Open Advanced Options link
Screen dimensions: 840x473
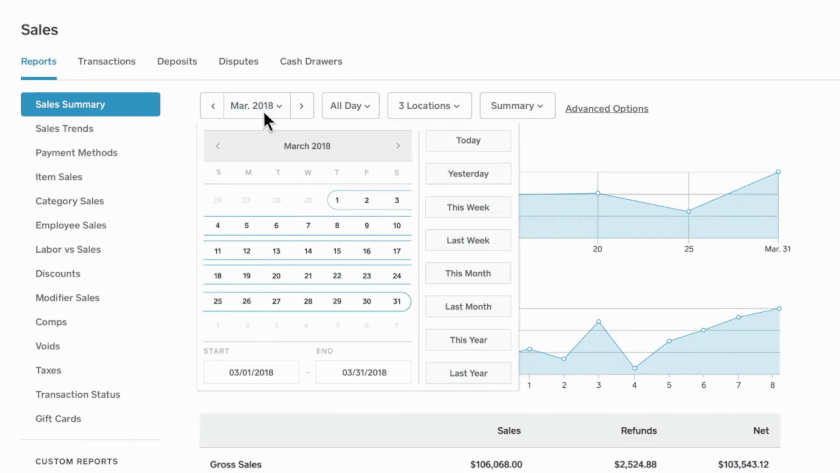(606, 109)
